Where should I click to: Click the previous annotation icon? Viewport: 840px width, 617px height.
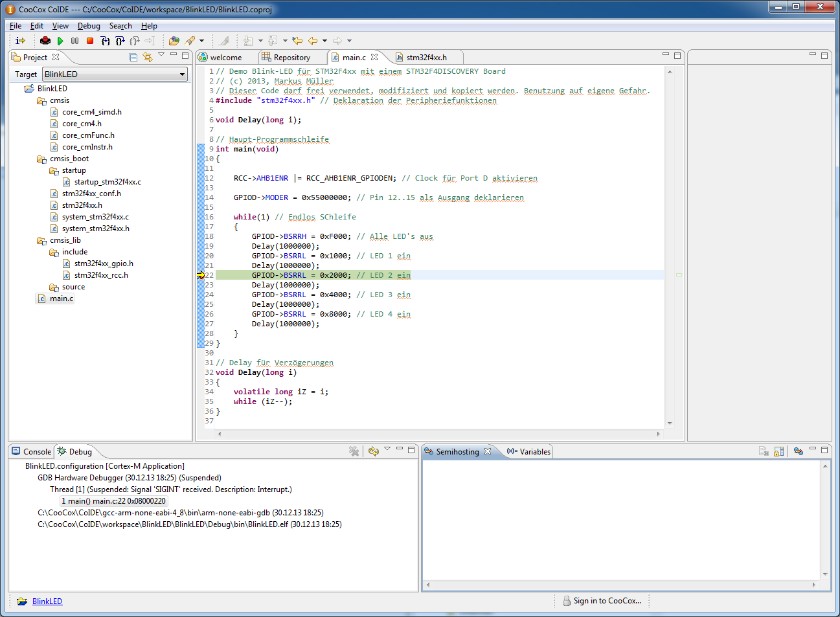point(273,41)
